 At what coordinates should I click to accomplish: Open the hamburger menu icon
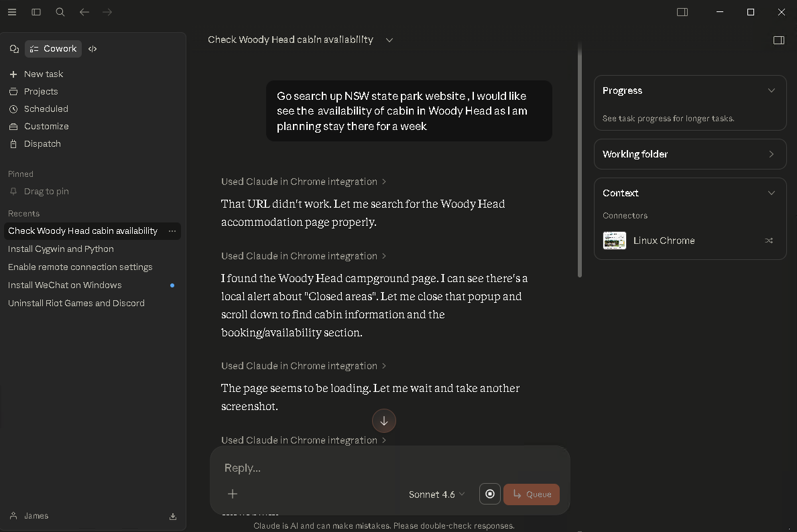[12, 12]
